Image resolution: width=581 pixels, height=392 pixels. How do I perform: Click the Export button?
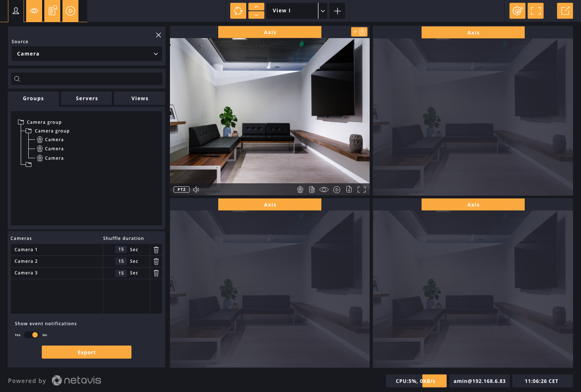pyautogui.click(x=86, y=352)
